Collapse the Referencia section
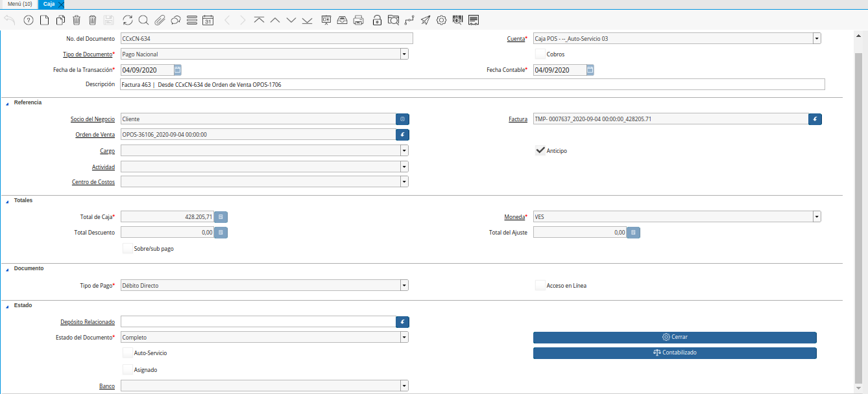This screenshot has height=394, width=868. 7,102
